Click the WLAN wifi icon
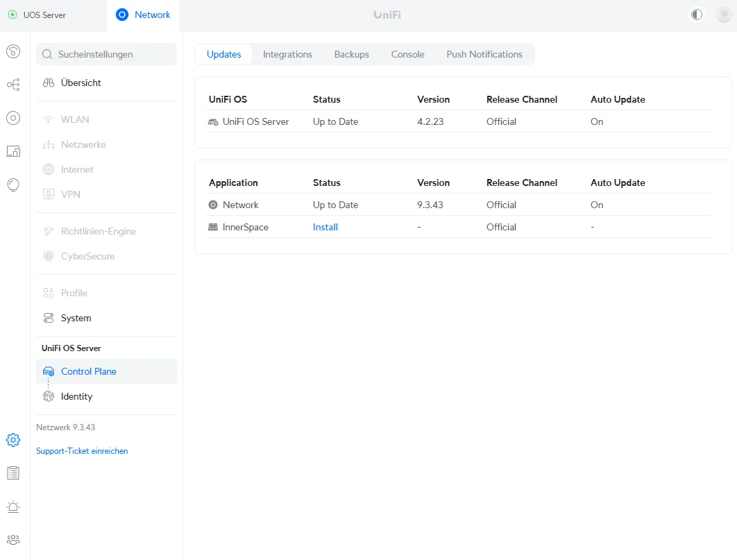Image resolution: width=737 pixels, height=560 pixels. 48,119
